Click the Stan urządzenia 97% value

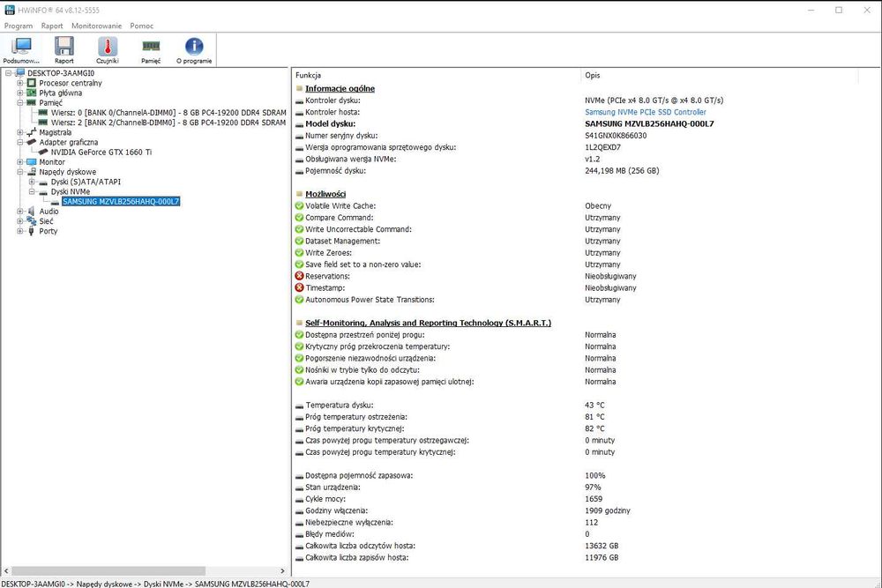(x=593, y=488)
